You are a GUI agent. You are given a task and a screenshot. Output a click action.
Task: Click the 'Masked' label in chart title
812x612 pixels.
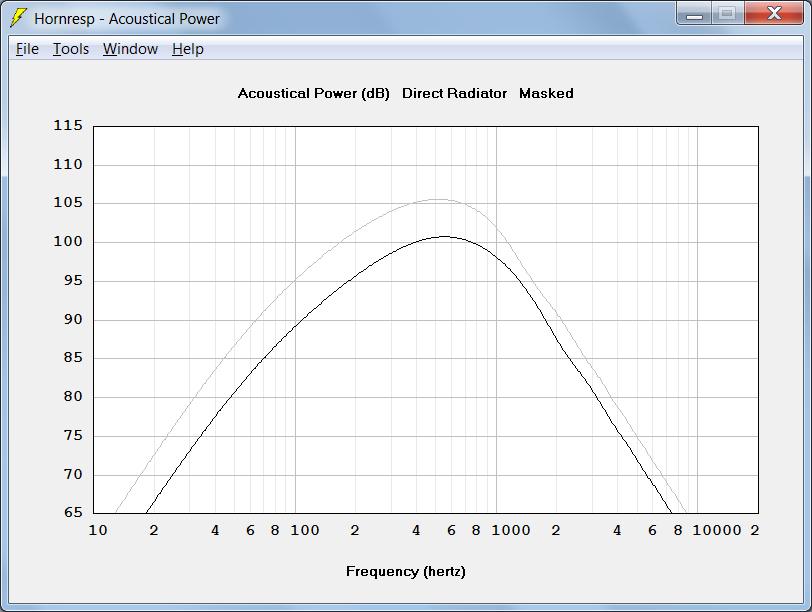pos(546,94)
